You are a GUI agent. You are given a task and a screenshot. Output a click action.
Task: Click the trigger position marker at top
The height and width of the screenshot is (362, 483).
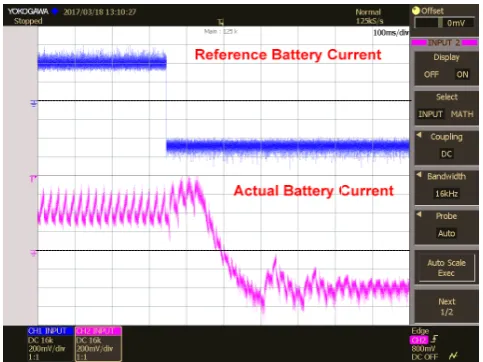[220, 22]
